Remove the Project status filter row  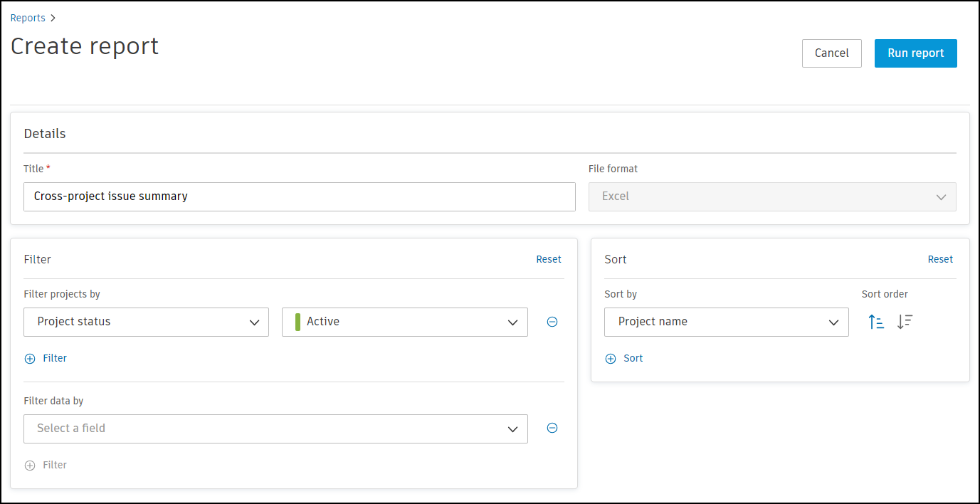[552, 322]
